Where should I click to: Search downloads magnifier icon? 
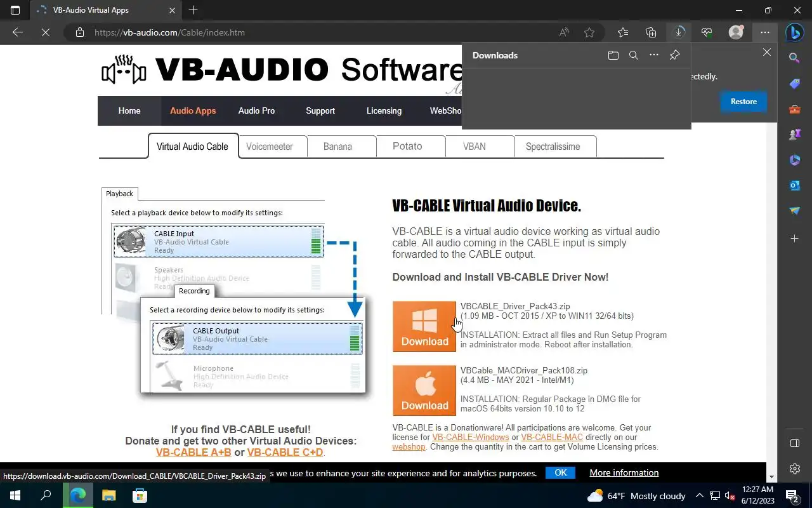(x=633, y=55)
